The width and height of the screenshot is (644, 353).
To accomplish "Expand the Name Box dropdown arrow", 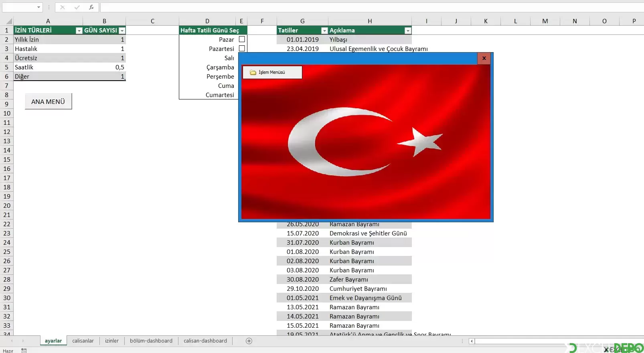I will (x=39, y=7).
